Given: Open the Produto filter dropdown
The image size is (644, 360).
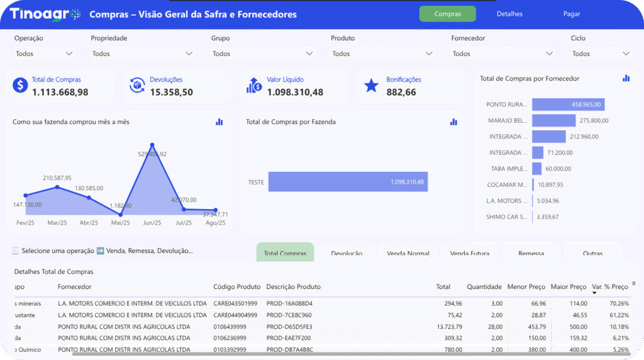Looking at the screenshot, I should click(382, 54).
